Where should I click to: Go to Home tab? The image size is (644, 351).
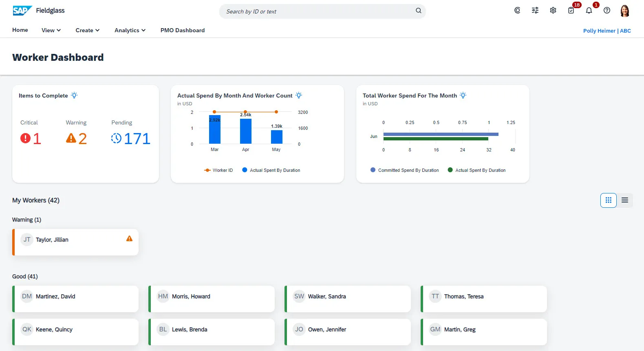[x=20, y=30]
